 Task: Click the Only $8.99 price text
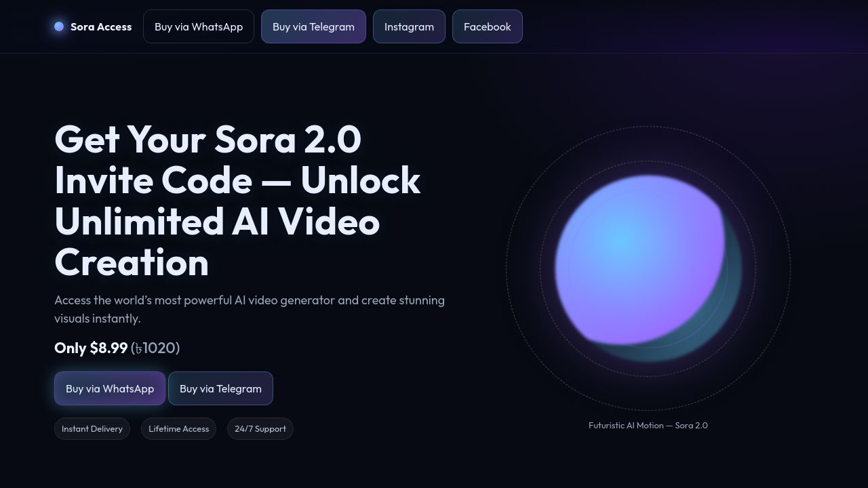click(91, 348)
